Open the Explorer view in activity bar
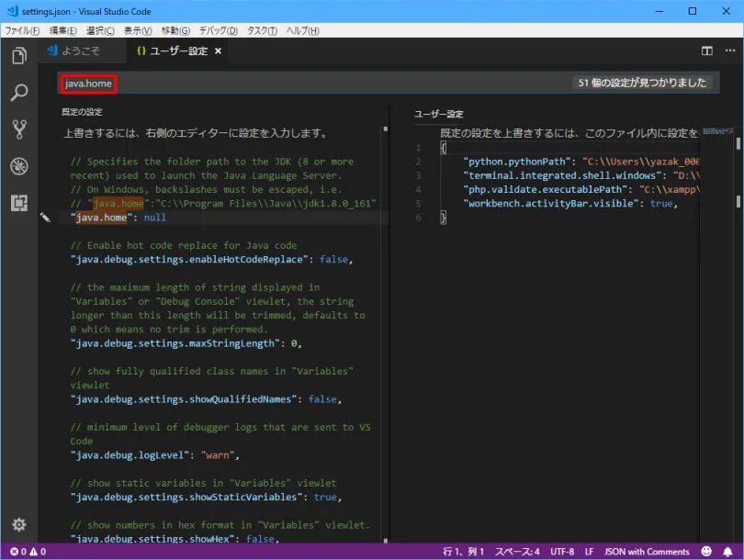 click(19, 55)
